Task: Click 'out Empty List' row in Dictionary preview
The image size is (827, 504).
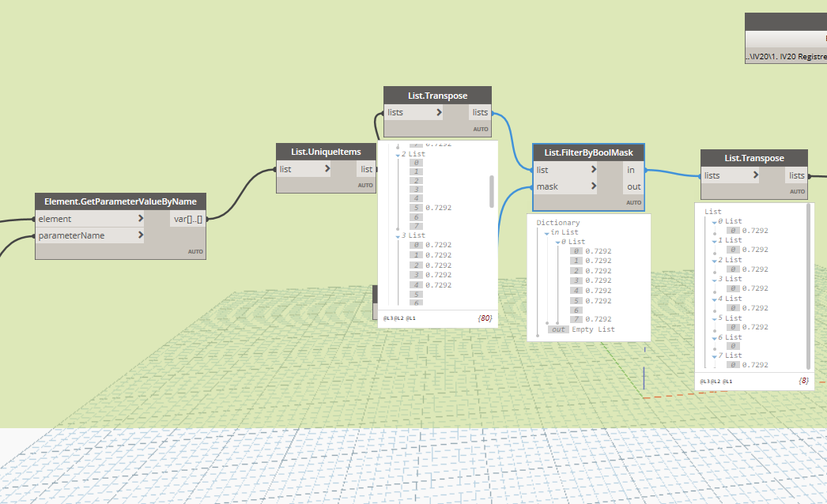Action: (581, 329)
